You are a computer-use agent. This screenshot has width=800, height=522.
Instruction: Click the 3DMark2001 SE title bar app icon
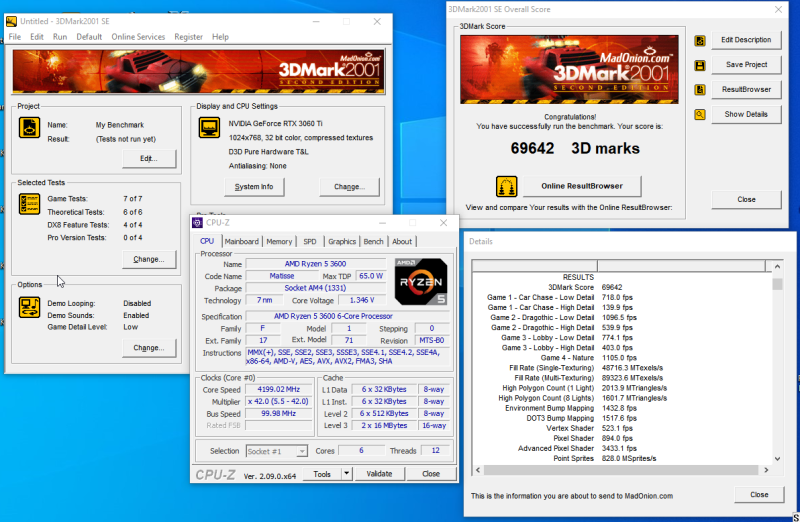(11, 21)
